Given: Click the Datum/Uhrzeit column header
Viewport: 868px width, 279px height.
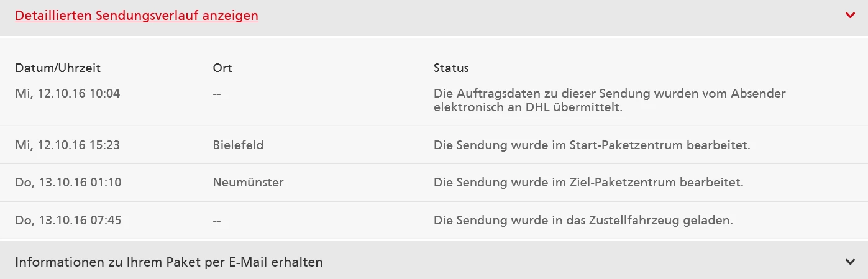Looking at the screenshot, I should pos(58,68).
